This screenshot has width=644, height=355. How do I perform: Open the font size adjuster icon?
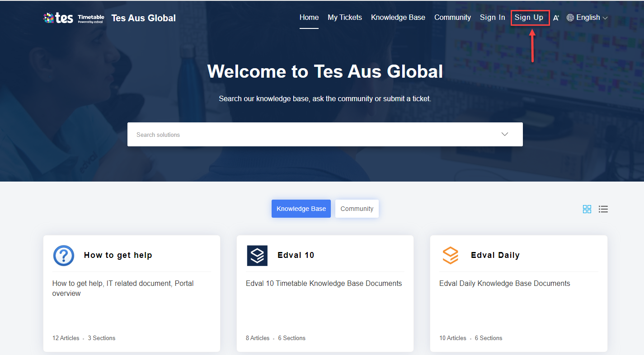click(x=556, y=18)
